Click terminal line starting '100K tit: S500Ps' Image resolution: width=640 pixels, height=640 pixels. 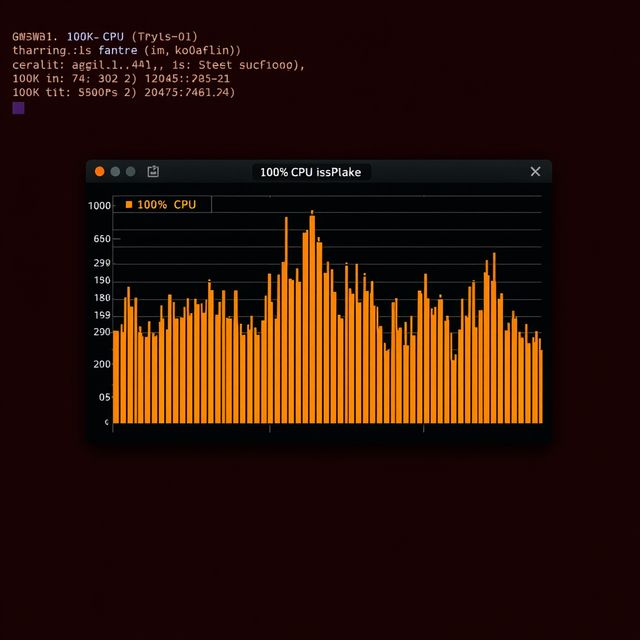[x=124, y=92]
